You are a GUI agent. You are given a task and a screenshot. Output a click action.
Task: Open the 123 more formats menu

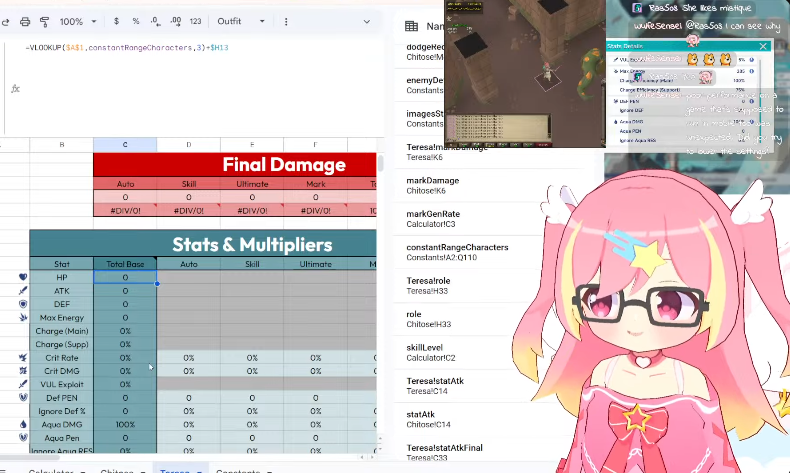(x=195, y=21)
